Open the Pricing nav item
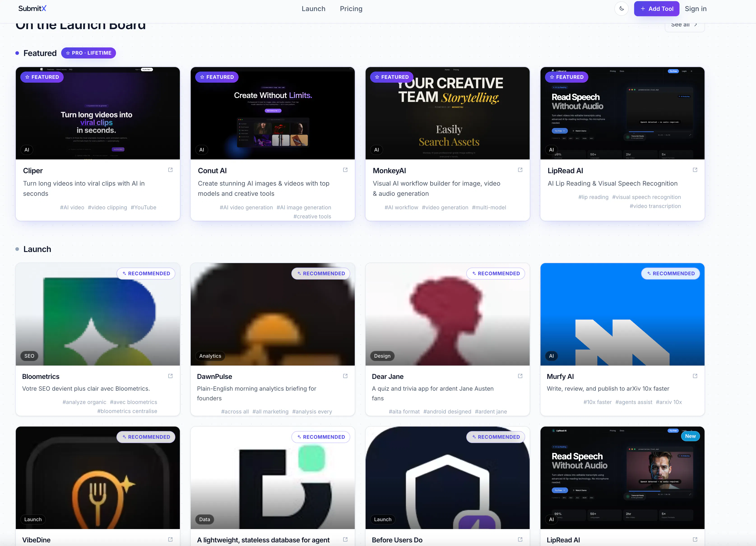 (x=351, y=9)
